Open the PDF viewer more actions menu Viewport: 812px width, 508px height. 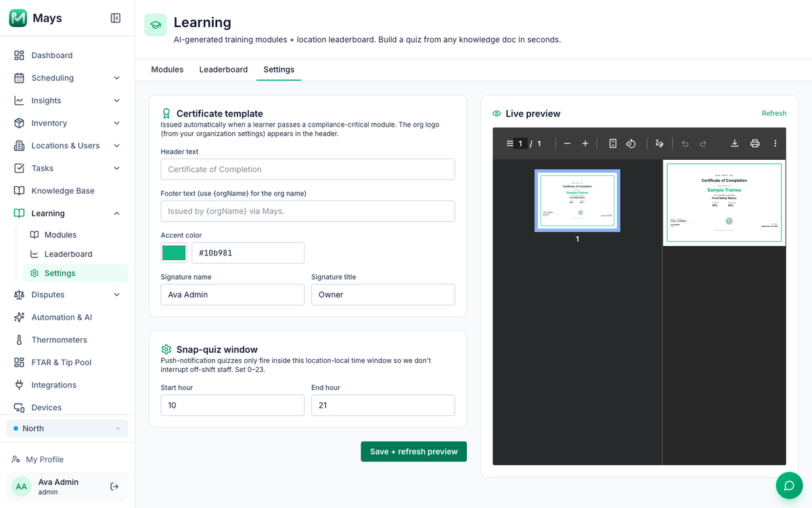(x=775, y=144)
